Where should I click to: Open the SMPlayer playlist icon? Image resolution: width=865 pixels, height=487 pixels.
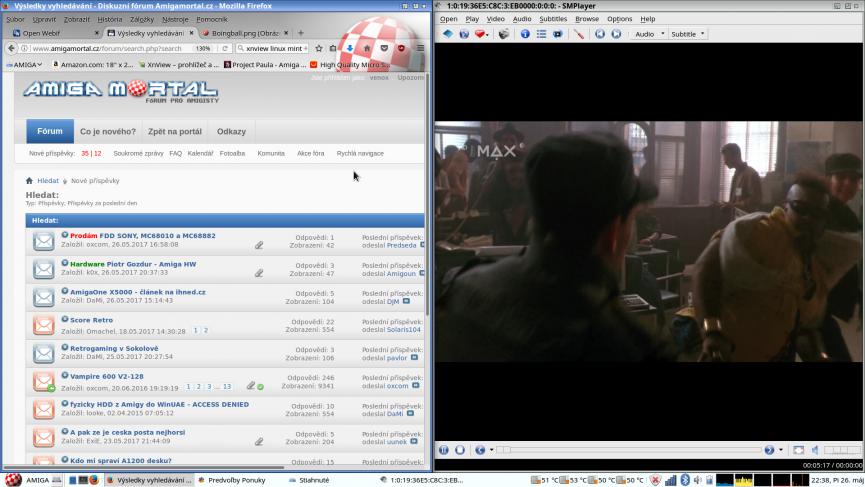[x=541, y=34]
